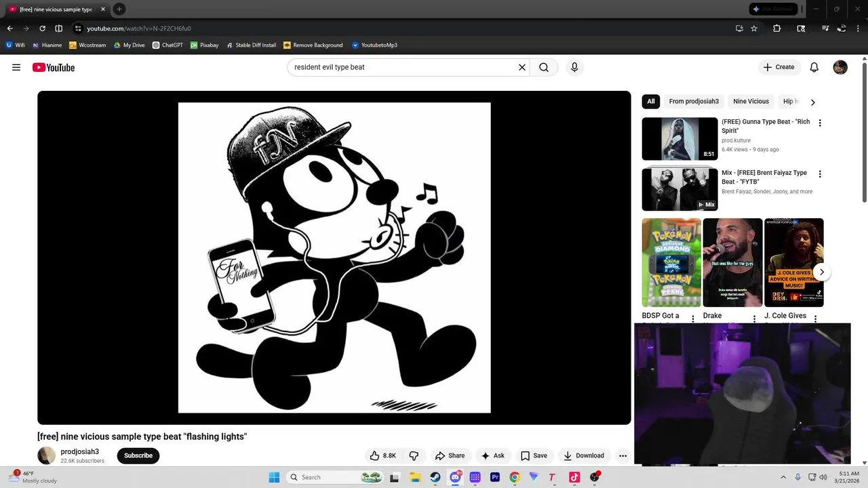
Task: Open the My Drive bookmark
Action: click(129, 45)
